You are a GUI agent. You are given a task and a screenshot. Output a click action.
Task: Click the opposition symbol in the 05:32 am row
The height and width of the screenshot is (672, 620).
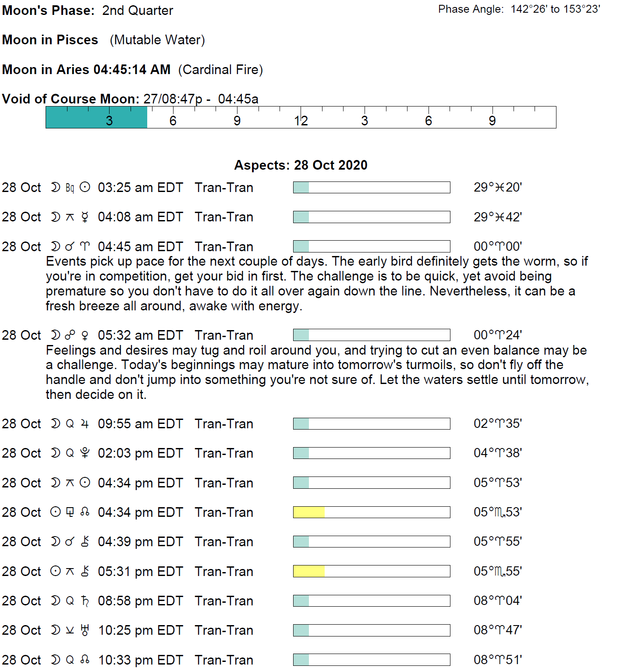point(70,335)
